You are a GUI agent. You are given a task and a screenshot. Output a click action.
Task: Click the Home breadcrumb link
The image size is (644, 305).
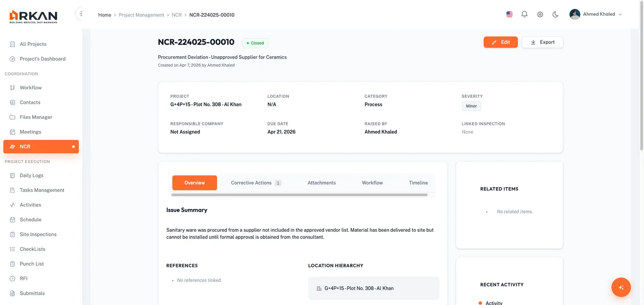coord(105,15)
